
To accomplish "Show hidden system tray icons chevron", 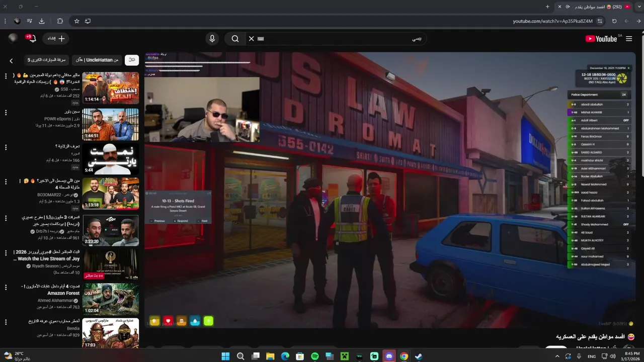I will (x=556, y=356).
